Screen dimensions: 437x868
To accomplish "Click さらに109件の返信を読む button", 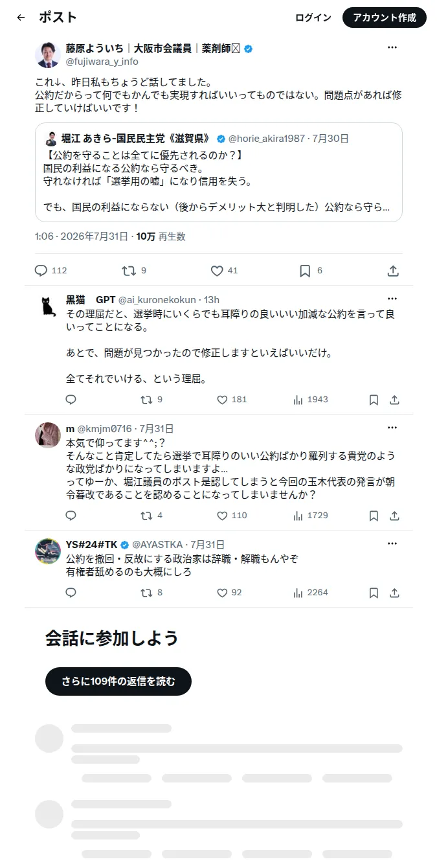I will 118,681.
